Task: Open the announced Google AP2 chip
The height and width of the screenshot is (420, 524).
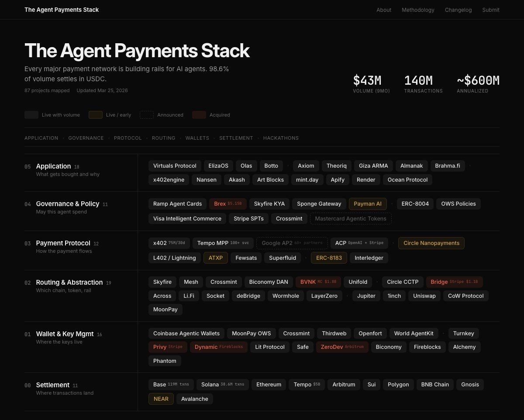Action: pos(292,243)
